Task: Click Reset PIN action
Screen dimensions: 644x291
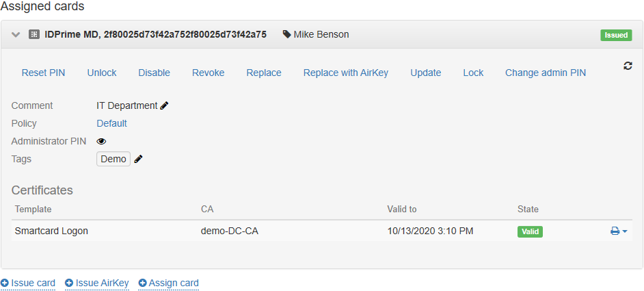Action: 43,73
